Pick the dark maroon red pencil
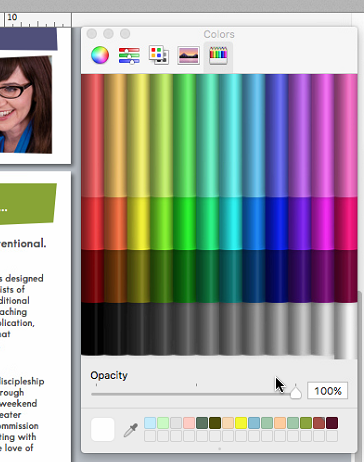The height and width of the screenshot is (462, 364). (92, 276)
